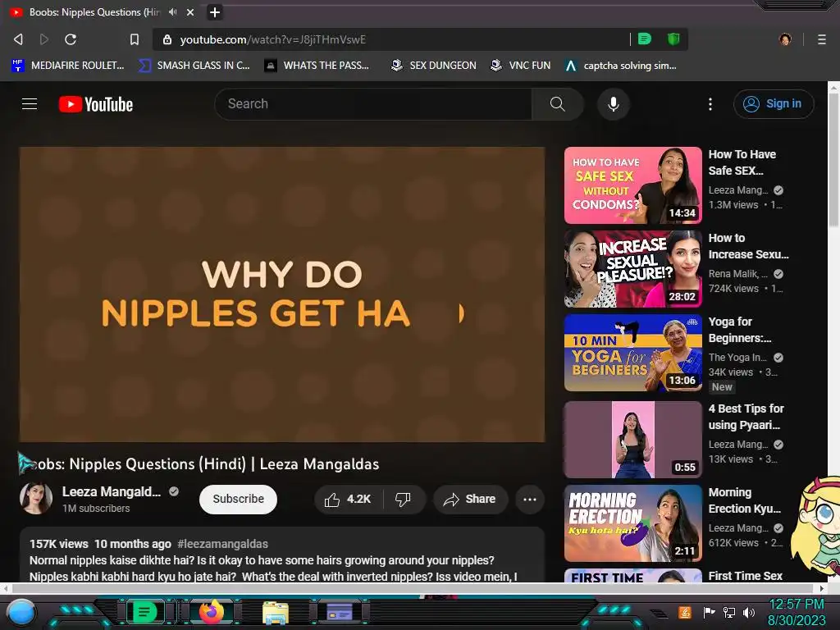Open Increase Sexual Pleasure video thumbnail

click(633, 269)
